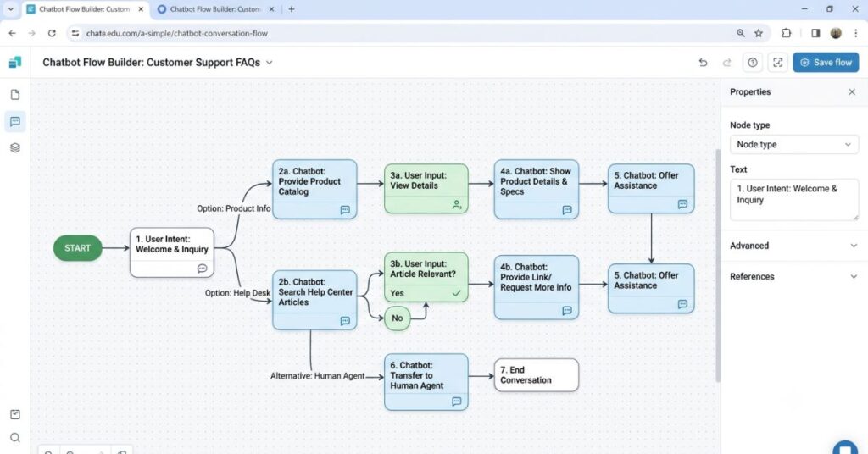Click the search magnifier icon in left sidebar
The height and width of the screenshot is (454, 868).
coord(15,437)
